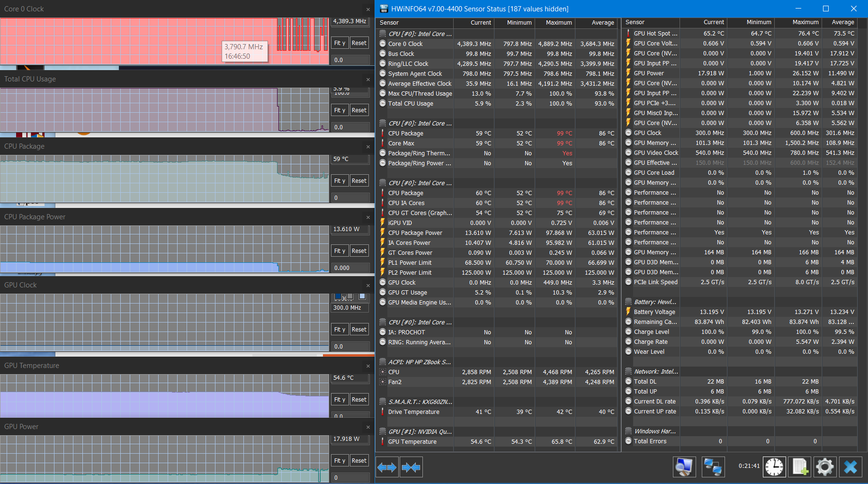Close the Total CPU Usage graph
The width and height of the screenshot is (868, 484).
coord(368,80)
